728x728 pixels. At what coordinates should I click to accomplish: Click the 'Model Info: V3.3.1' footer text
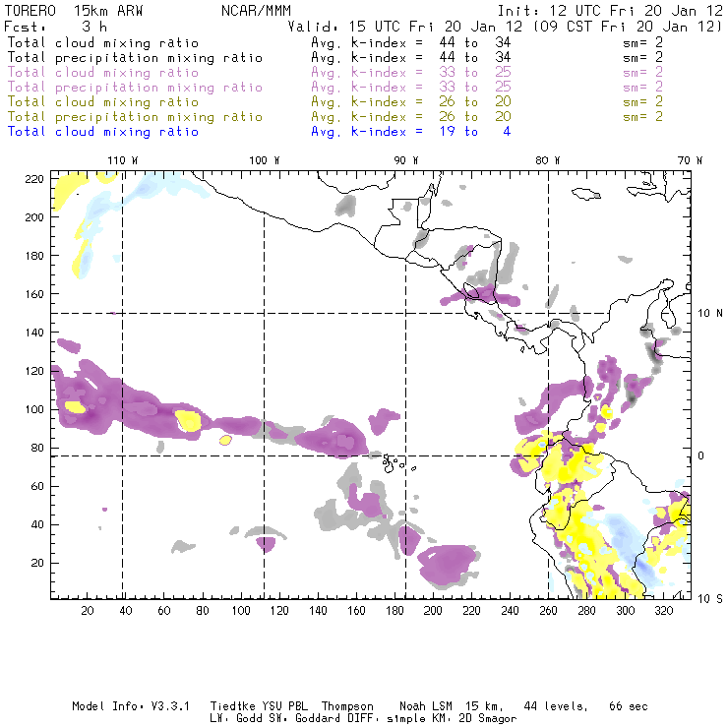click(x=131, y=706)
